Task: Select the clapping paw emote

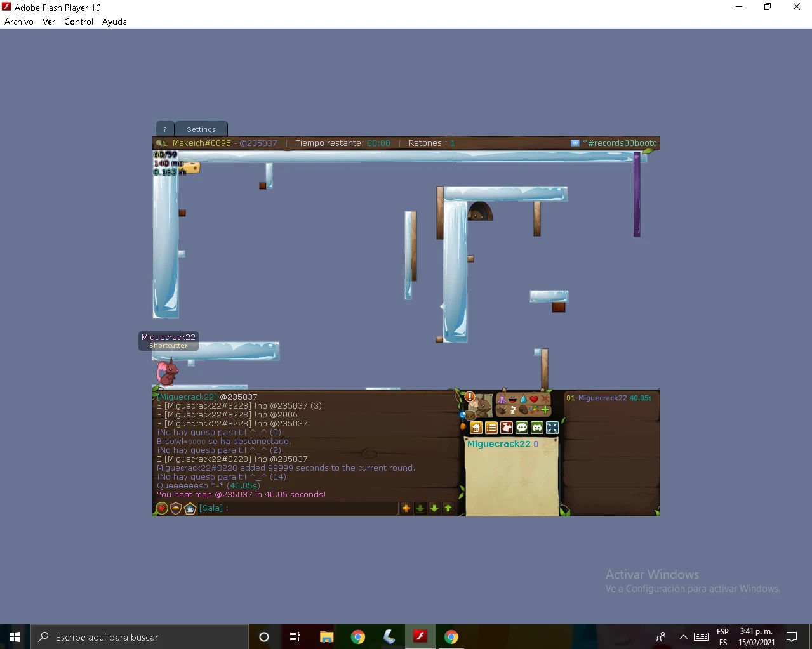Action: coord(502,410)
